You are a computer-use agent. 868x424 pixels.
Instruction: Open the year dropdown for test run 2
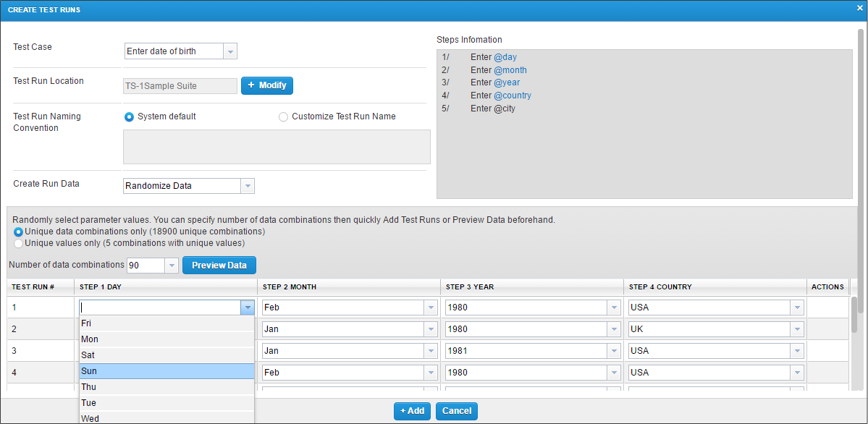pos(614,329)
